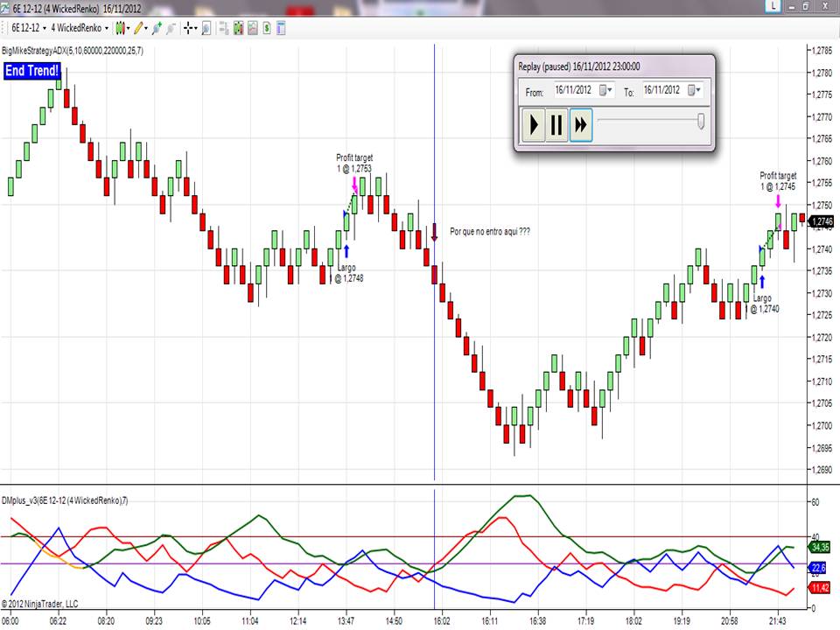Open arrow next to pencil drawing icon
Screen dimensions: 840x630
pos(146,28)
